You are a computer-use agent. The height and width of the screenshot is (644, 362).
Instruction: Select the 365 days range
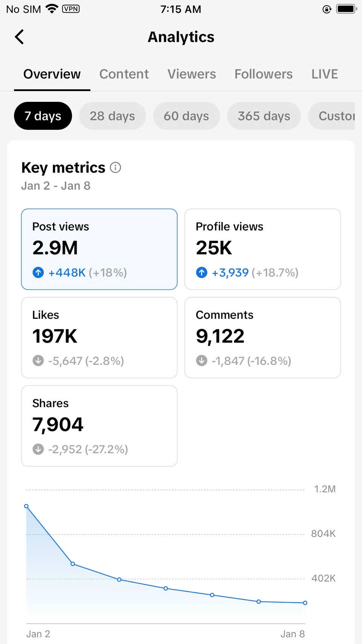tap(264, 116)
